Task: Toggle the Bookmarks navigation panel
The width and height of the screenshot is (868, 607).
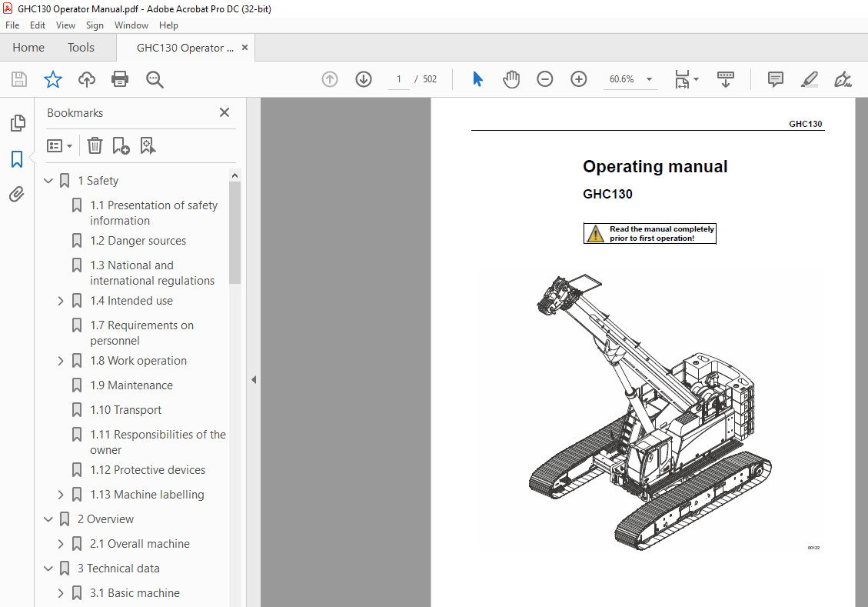Action: tap(17, 159)
